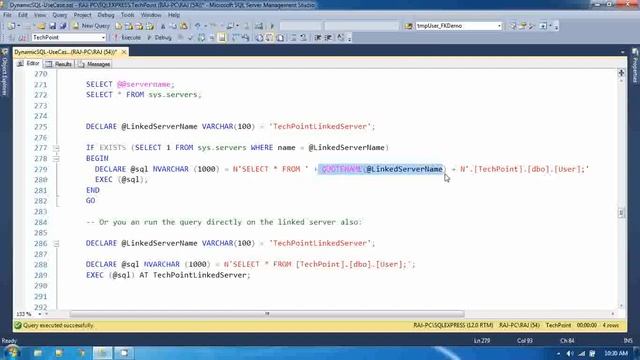Open the 133 % zoom dropdown

(40, 314)
